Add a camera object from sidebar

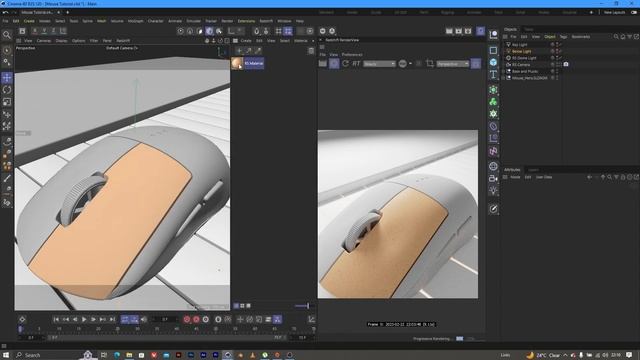pyautogui.click(x=493, y=178)
